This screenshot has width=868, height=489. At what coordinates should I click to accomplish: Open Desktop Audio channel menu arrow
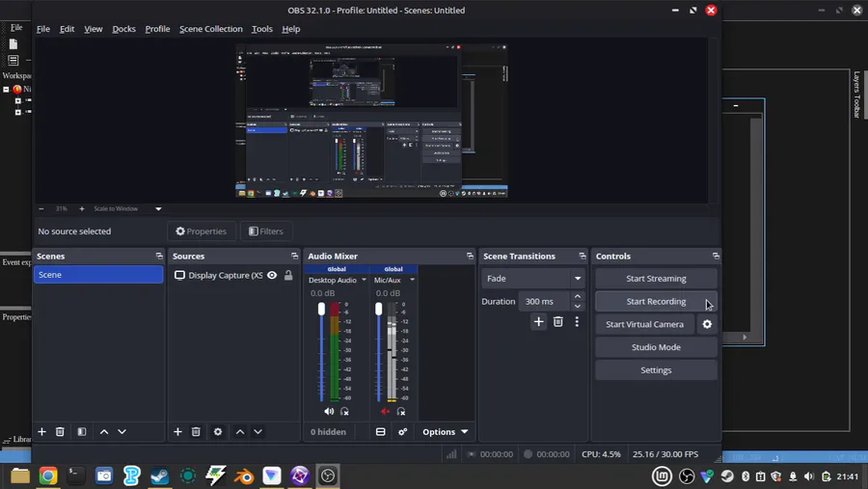pos(364,281)
